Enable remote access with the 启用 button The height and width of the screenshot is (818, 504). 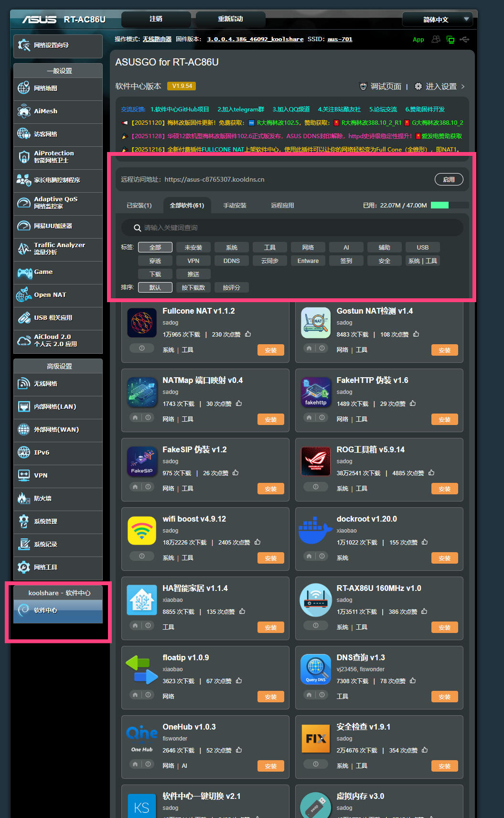449,179
